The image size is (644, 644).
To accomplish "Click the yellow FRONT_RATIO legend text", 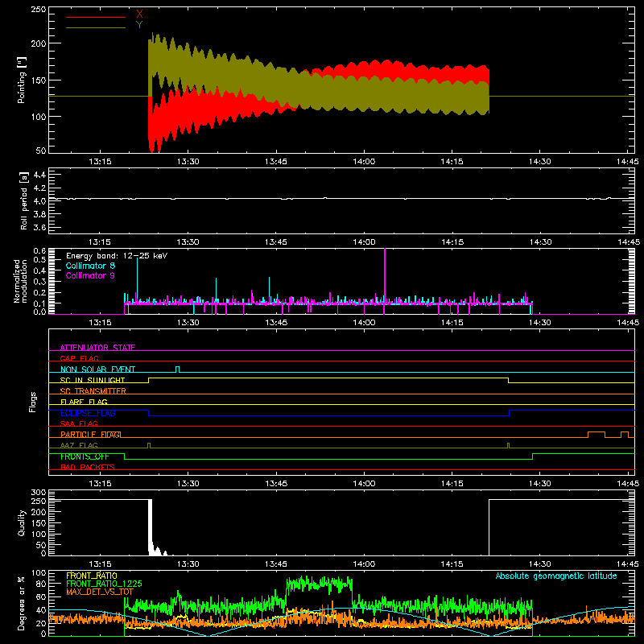I will pos(92,576).
